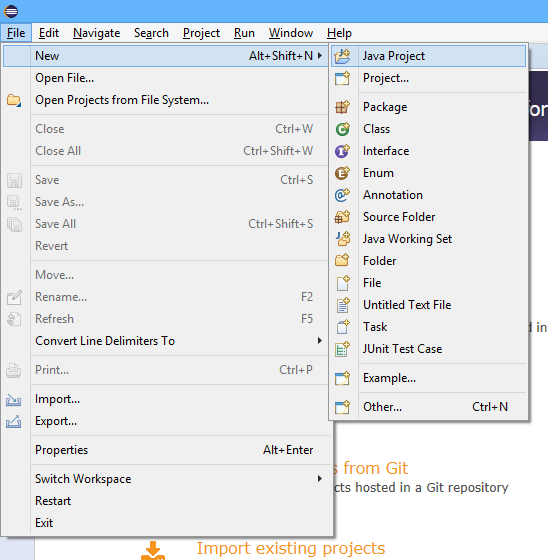This screenshot has height=560, width=548.
Task: Create a new Interface
Action: (428, 151)
